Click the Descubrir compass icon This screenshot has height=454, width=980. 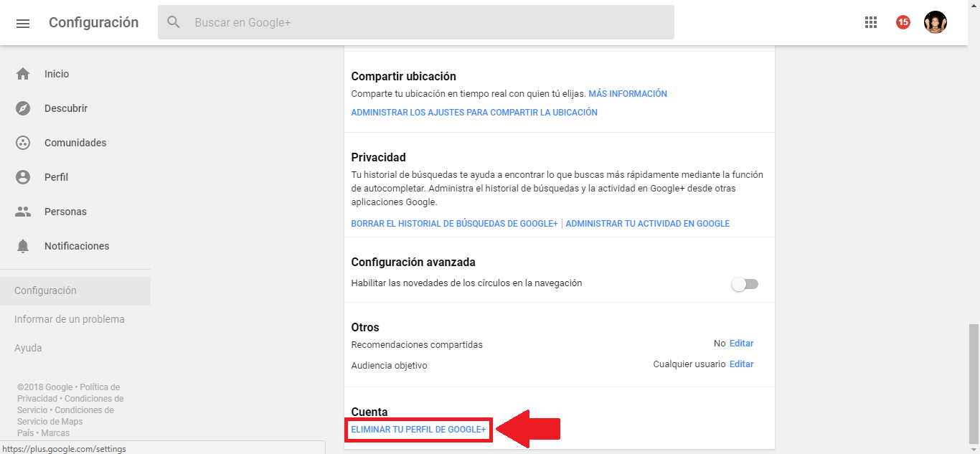[23, 108]
